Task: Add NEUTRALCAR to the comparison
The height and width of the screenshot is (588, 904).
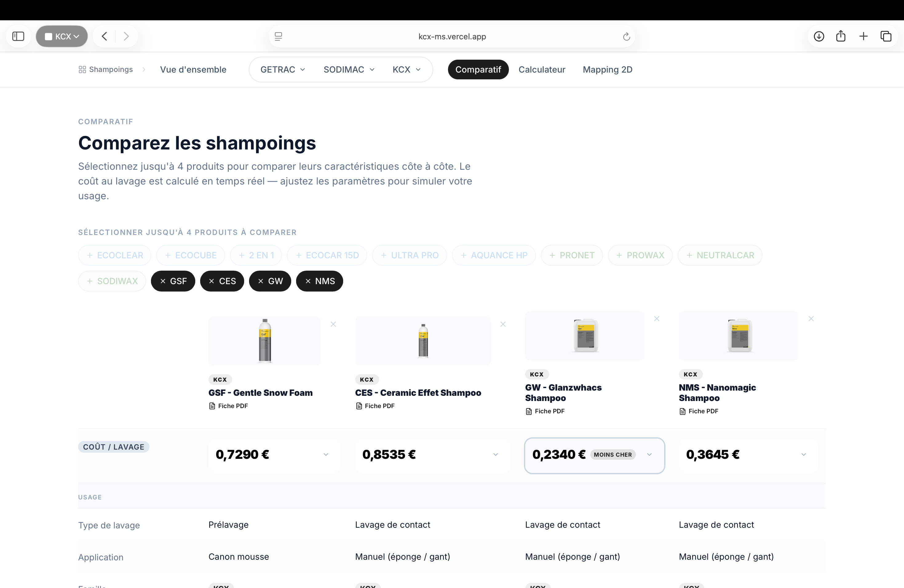Action: point(720,255)
